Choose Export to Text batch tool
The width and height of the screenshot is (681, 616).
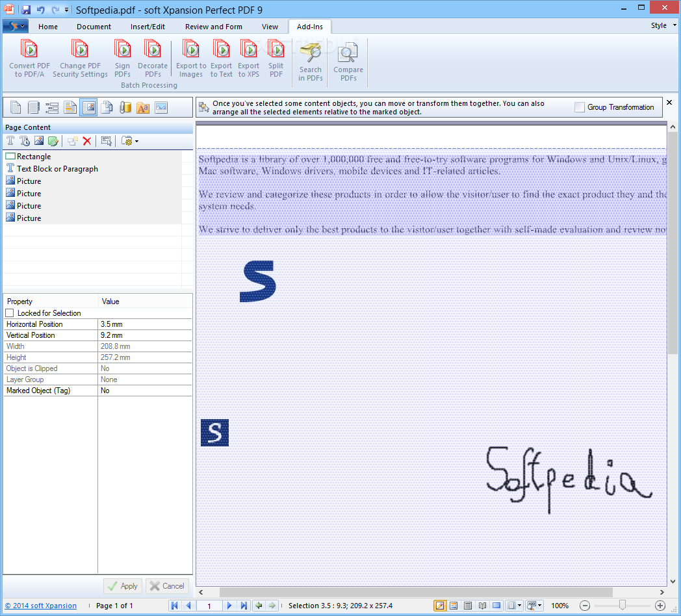tap(222, 58)
